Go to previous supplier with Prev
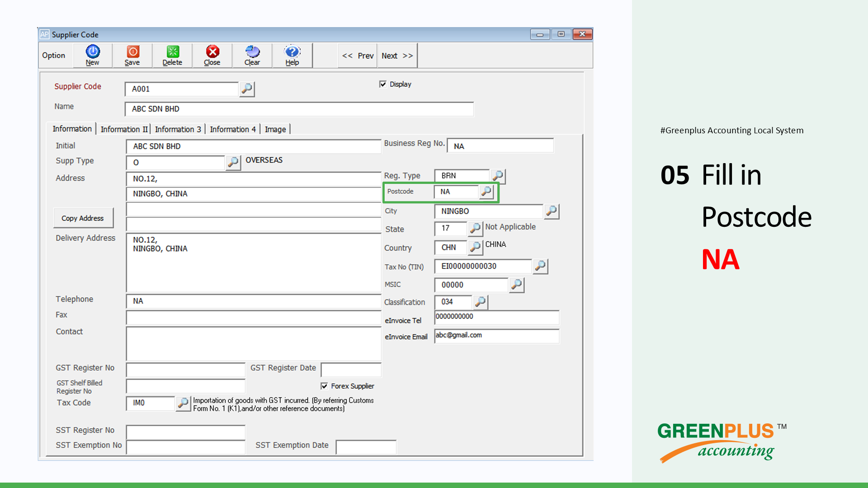Screen dimensions: 868x488 click(x=358, y=56)
